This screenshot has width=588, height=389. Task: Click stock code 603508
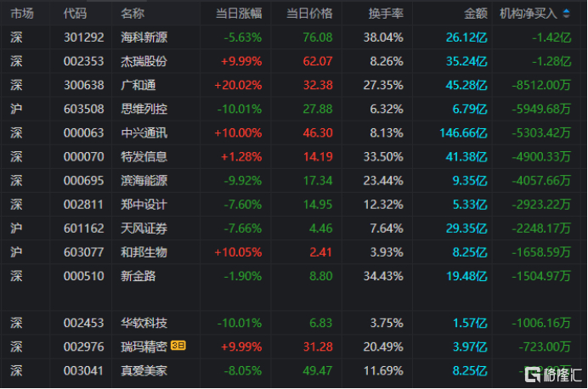(x=82, y=109)
